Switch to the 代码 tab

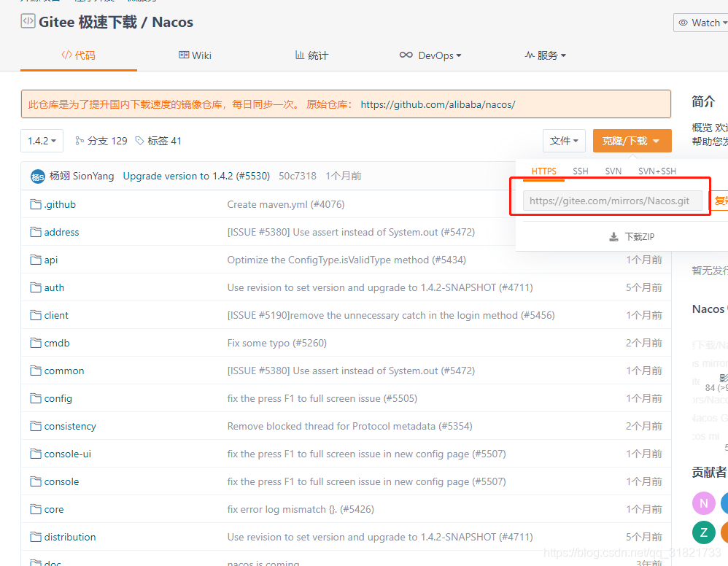79,55
